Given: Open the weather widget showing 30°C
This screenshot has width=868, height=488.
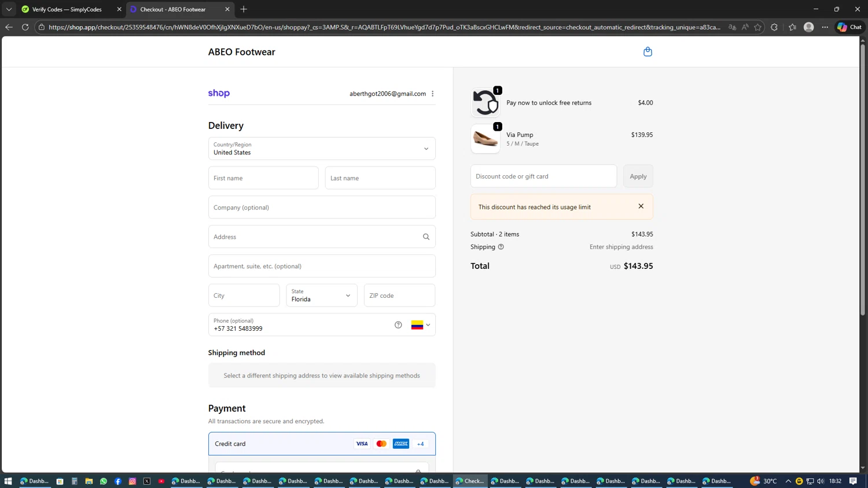Looking at the screenshot, I should click(x=763, y=481).
